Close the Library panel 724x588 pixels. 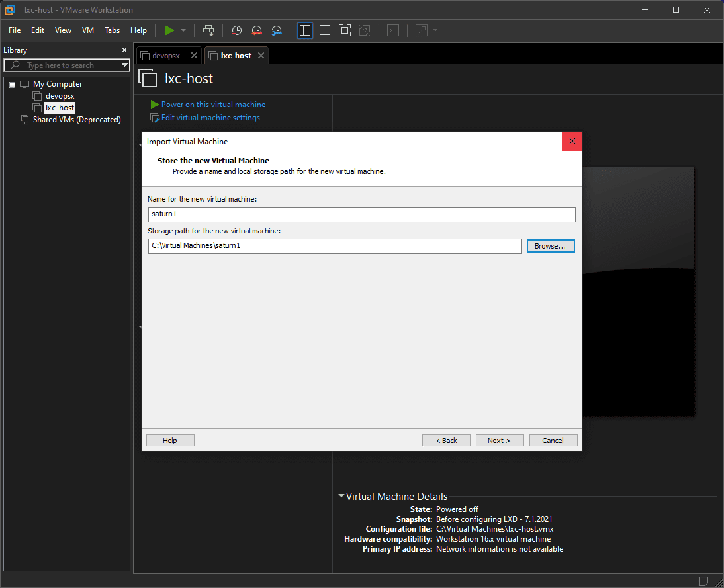point(124,50)
